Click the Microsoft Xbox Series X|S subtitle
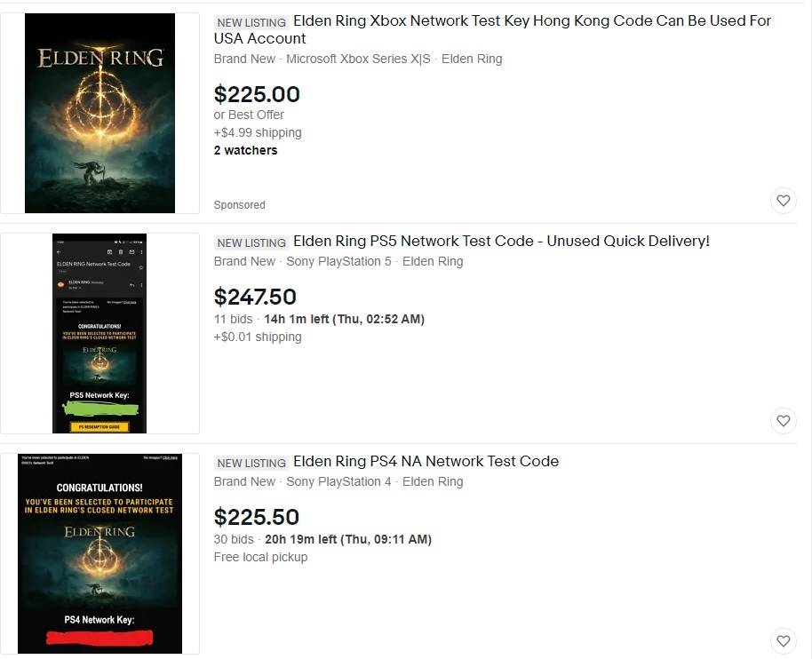Viewport: 812px width, 659px height. point(358,59)
